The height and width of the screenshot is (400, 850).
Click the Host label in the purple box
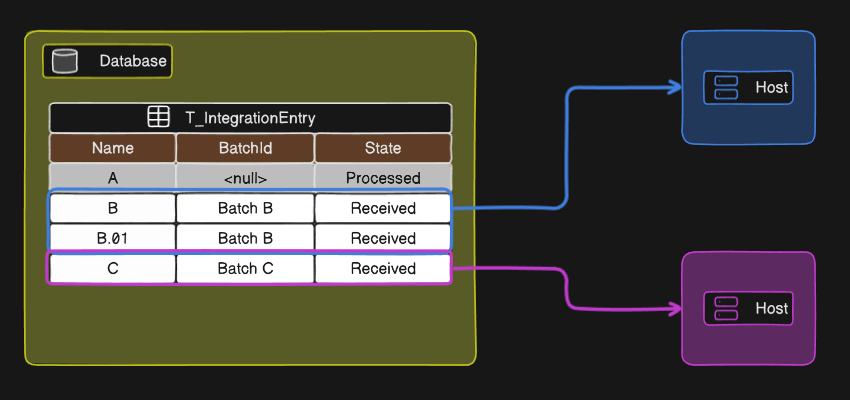pyautogui.click(x=771, y=308)
